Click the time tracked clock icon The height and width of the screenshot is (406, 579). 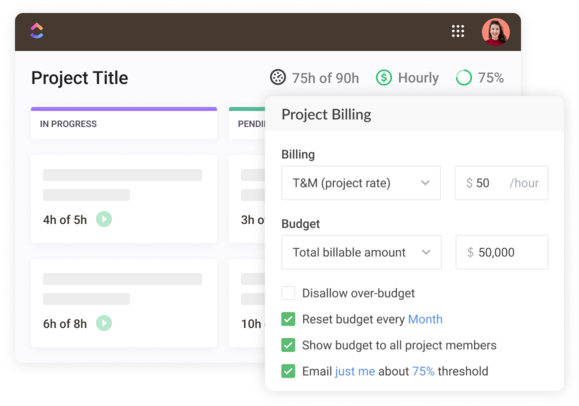coord(278,77)
